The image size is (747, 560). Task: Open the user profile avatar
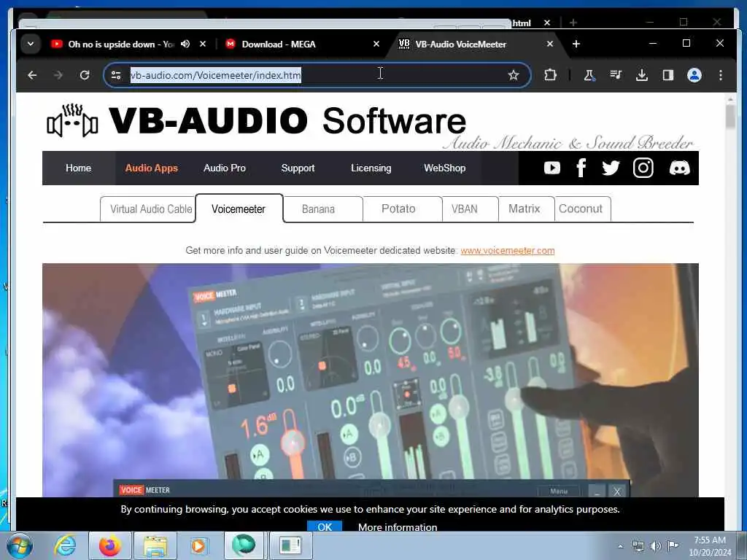[x=694, y=75]
